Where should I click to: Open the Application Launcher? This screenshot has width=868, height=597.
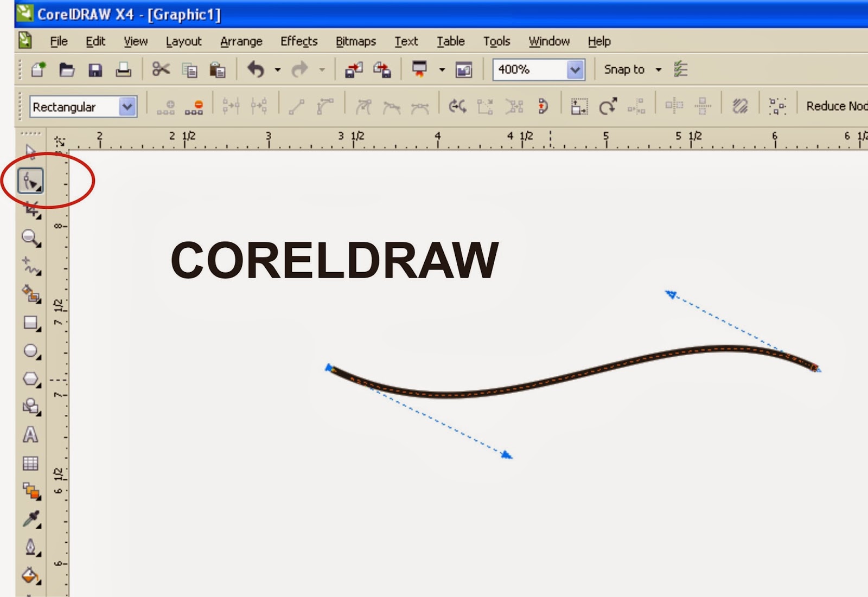click(x=419, y=69)
